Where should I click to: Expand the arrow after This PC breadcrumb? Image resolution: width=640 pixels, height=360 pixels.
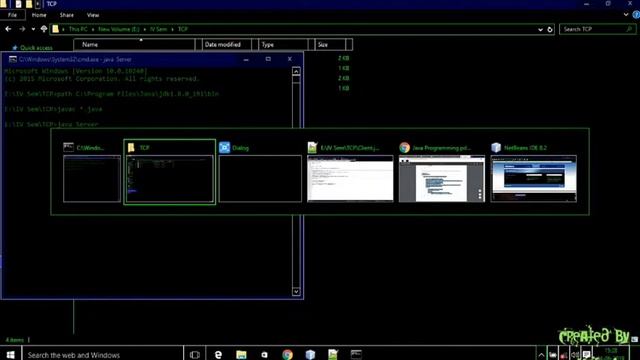tap(93, 29)
